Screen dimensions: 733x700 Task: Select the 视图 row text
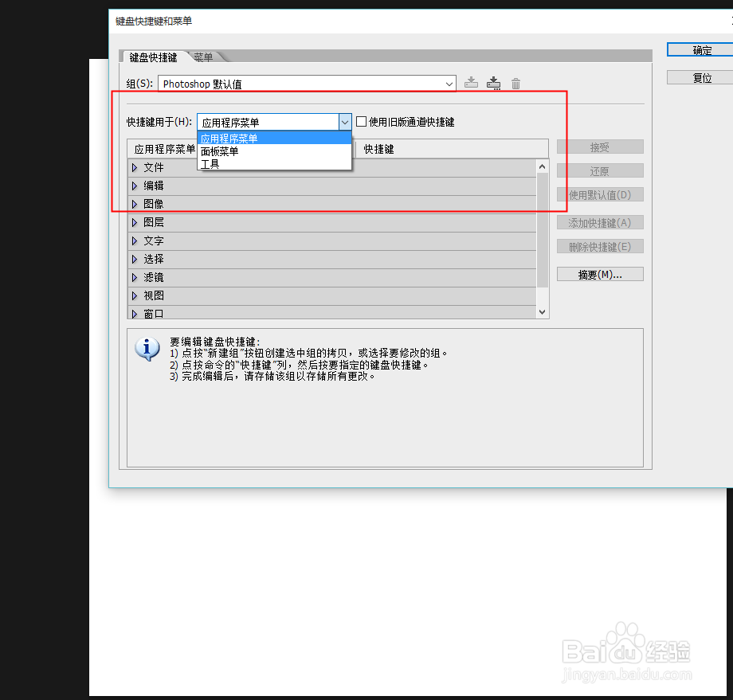[x=154, y=295]
